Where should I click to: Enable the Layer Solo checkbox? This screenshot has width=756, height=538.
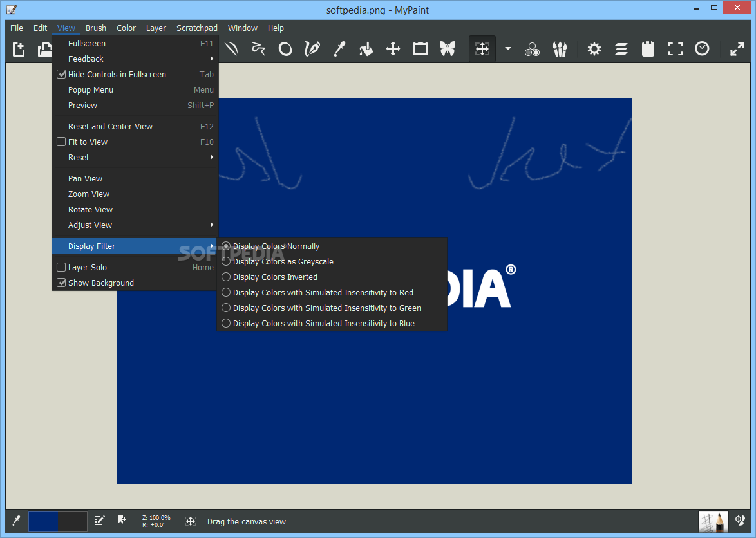pos(61,267)
